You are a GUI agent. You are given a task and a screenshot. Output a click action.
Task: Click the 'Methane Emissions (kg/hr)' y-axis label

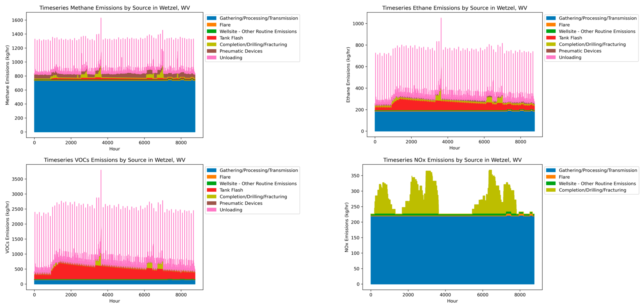click(7, 75)
